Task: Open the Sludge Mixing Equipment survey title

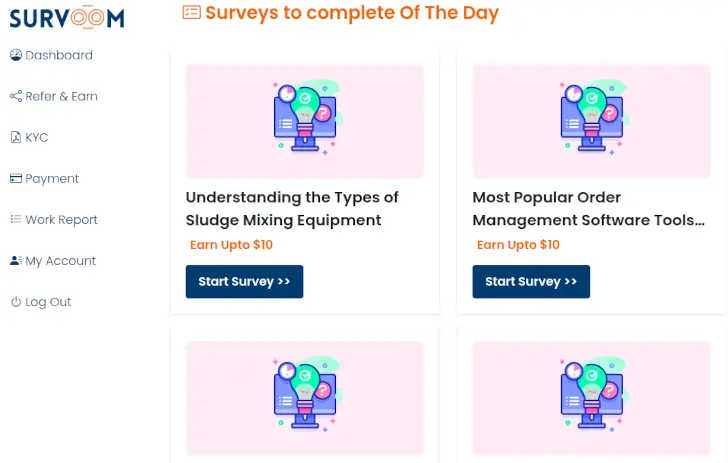Action: 292,208
